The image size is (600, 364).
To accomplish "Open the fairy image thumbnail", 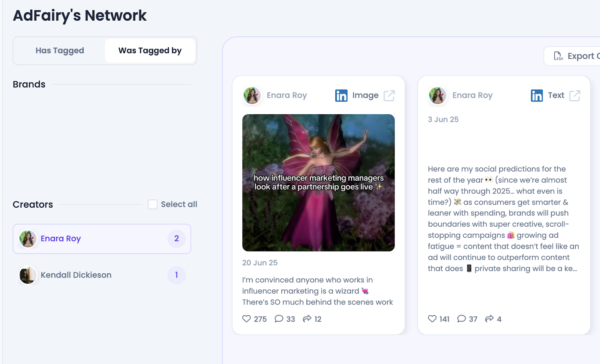I will pos(318,183).
